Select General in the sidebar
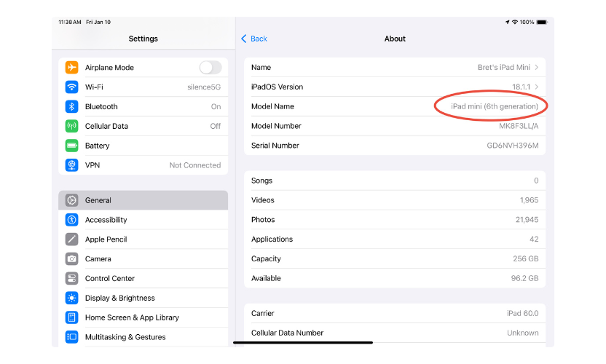 pos(143,200)
